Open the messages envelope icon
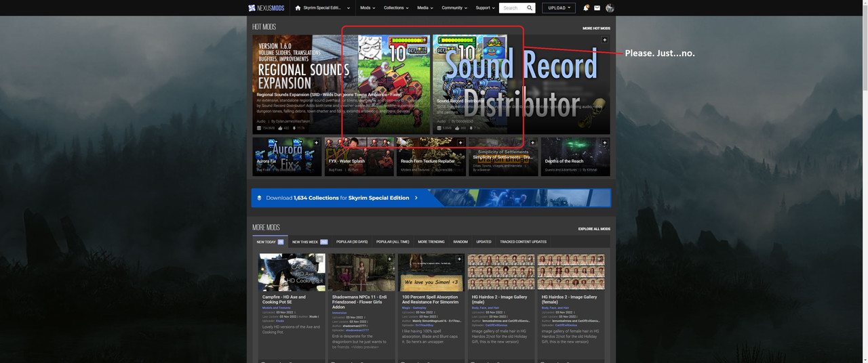This screenshot has width=868, height=363. [597, 8]
